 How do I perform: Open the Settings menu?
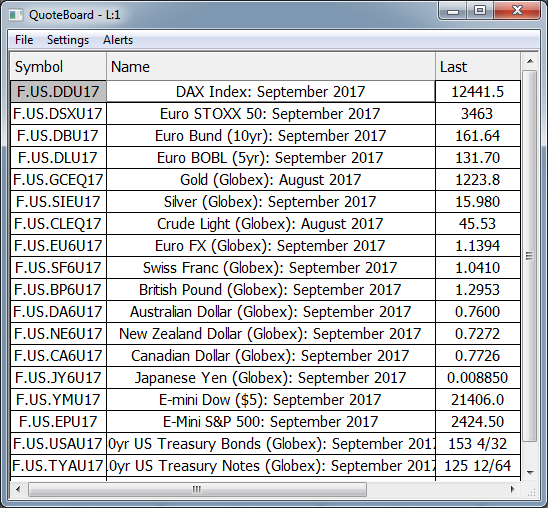coord(68,40)
